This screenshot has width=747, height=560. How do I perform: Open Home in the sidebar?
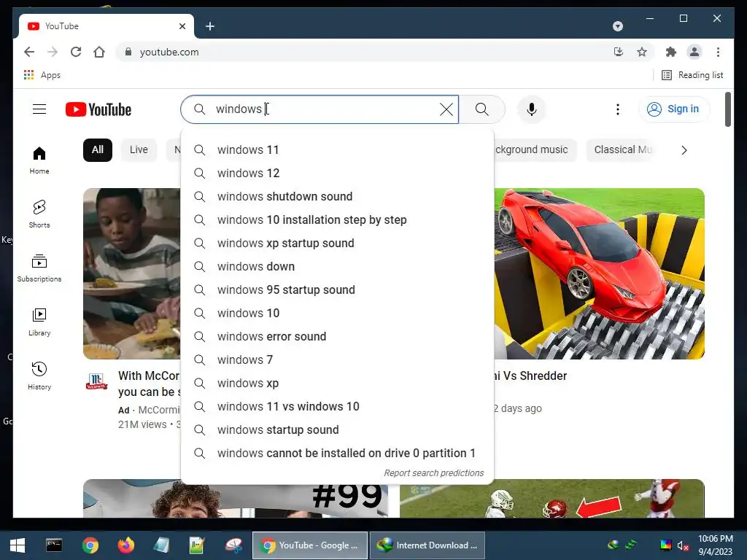click(39, 160)
